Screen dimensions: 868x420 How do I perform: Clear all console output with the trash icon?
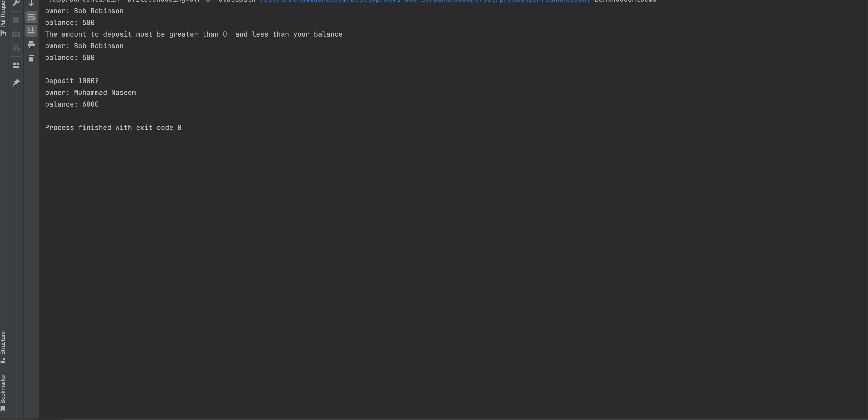click(31, 58)
